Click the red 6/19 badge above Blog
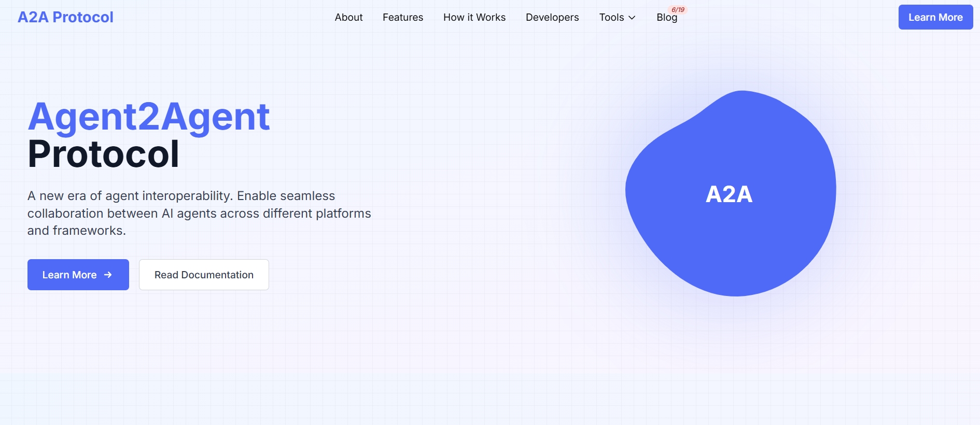The height and width of the screenshot is (425, 980). pos(678,10)
